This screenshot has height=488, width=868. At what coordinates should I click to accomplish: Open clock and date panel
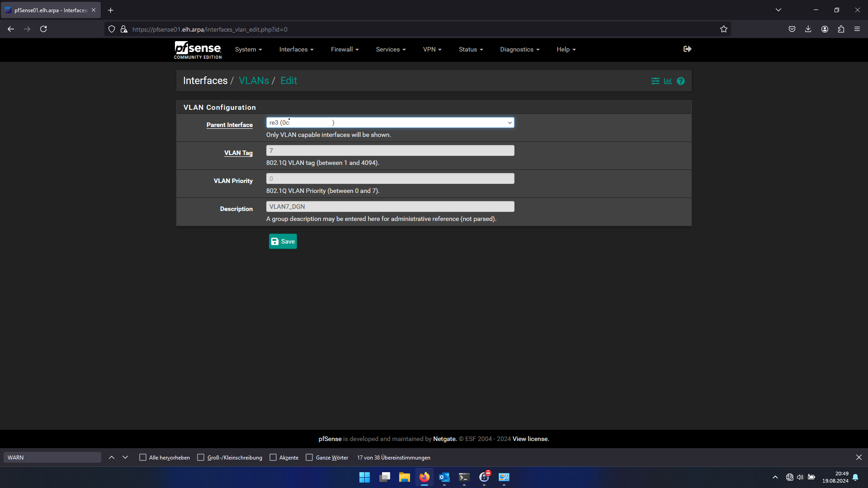pos(835,477)
